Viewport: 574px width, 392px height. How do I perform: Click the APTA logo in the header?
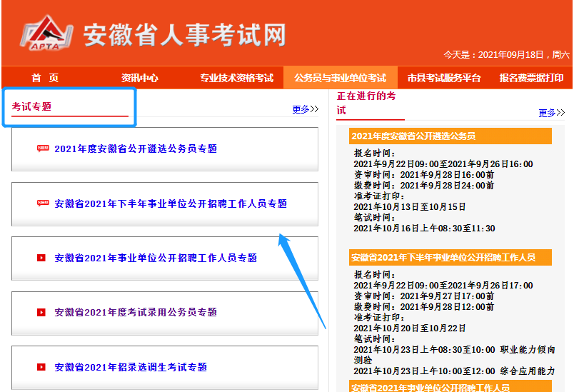pos(46,33)
